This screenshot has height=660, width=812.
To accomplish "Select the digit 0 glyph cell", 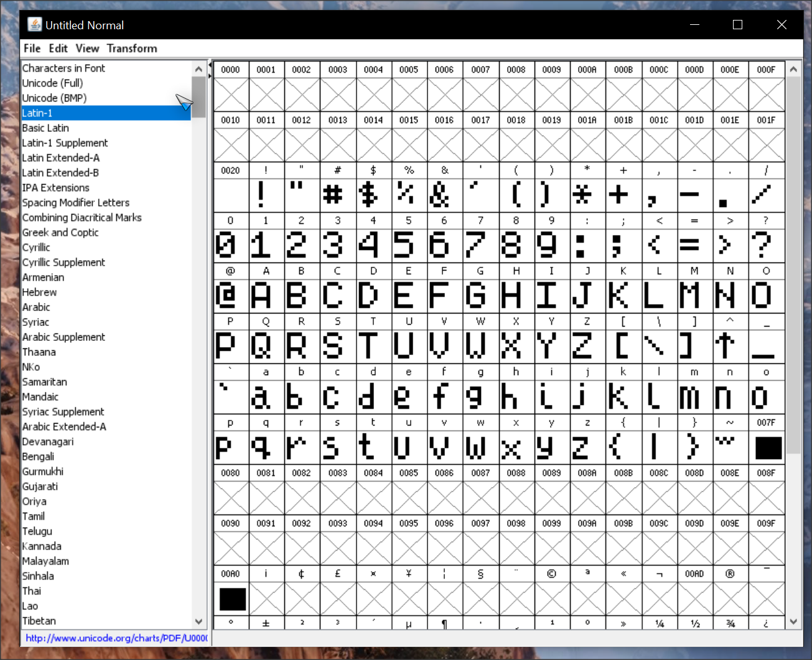I will [x=230, y=246].
